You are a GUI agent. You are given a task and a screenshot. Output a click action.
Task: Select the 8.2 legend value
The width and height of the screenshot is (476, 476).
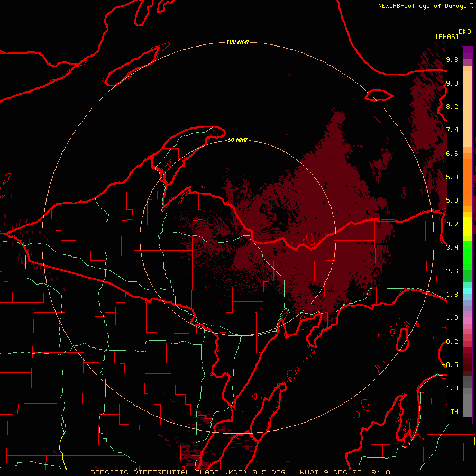click(x=452, y=106)
